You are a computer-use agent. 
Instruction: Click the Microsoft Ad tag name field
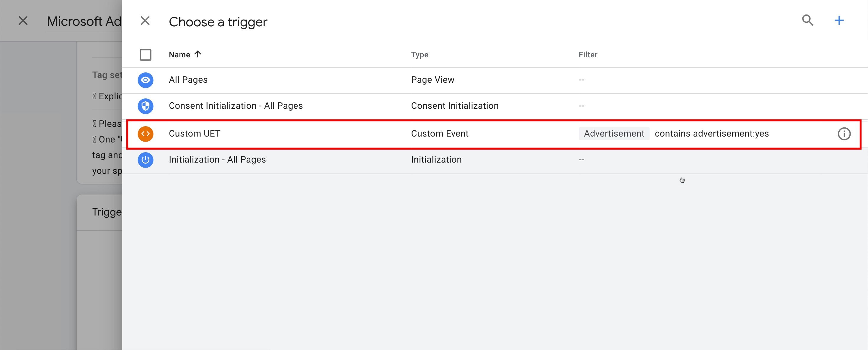[x=84, y=22]
